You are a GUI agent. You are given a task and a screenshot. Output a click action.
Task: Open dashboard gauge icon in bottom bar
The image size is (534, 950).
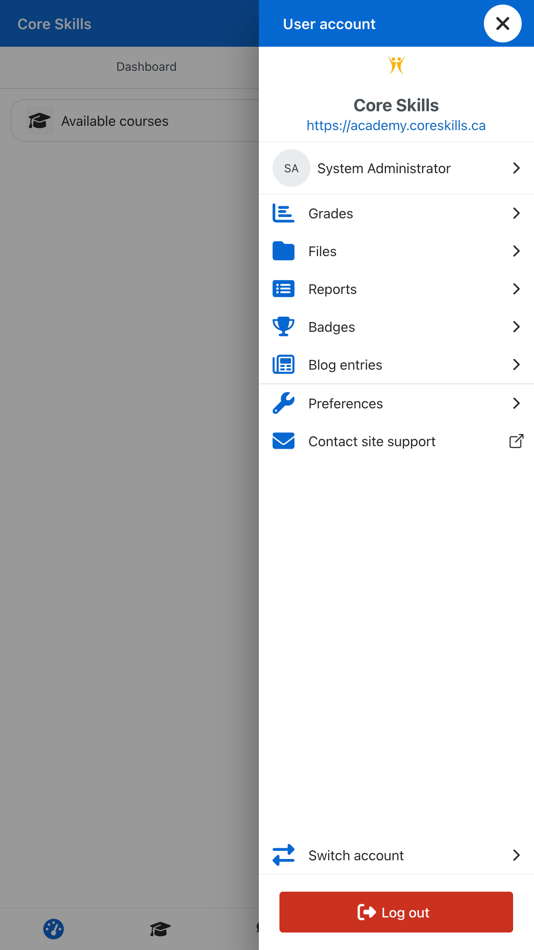click(53, 929)
